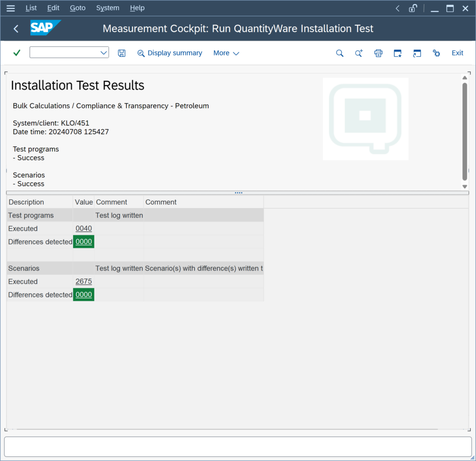476x461 pixels.
Task: Click the 'System/client: KLO/451' text
Action: (51, 123)
